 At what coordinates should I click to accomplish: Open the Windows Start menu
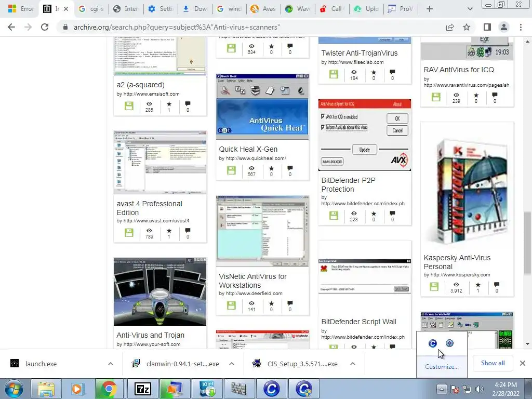pyautogui.click(x=14, y=389)
